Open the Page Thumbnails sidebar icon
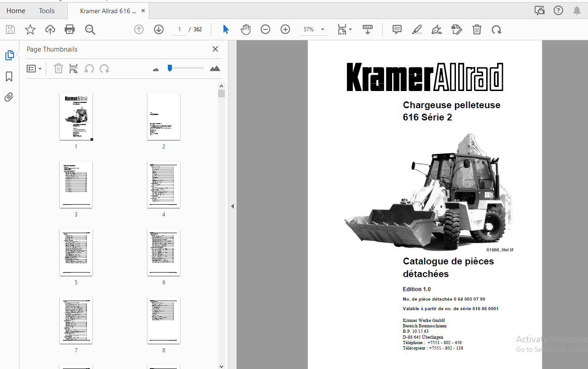This screenshot has width=588, height=369. [9, 55]
